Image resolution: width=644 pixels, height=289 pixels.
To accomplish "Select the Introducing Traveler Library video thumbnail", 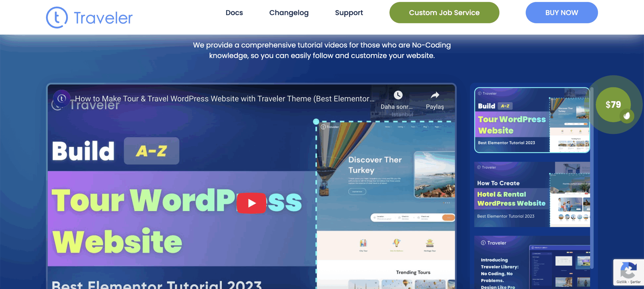I will (532, 262).
